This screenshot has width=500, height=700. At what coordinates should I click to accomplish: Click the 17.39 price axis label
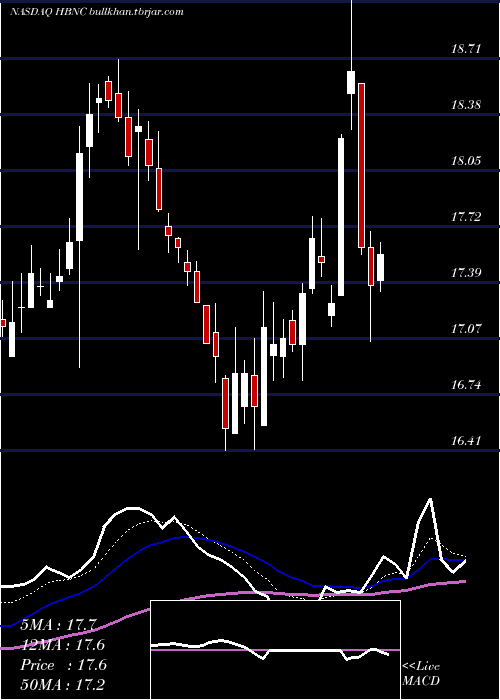[466, 273]
